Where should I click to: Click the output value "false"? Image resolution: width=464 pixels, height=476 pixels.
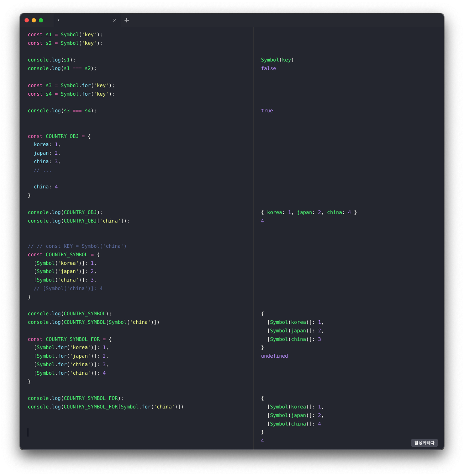268,68
